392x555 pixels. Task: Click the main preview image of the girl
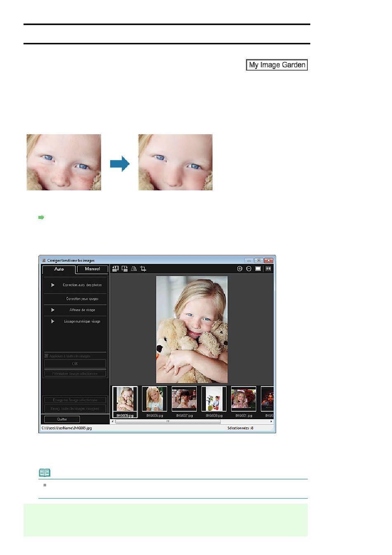pyautogui.click(x=192, y=330)
